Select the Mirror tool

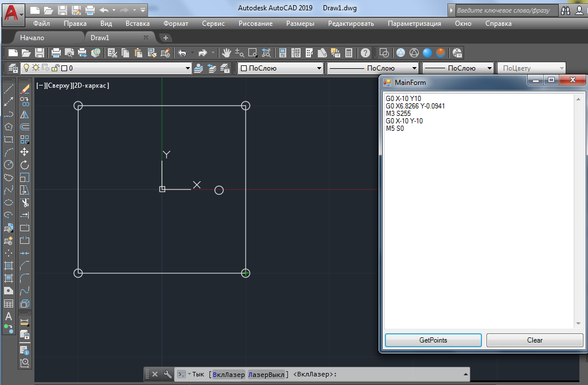pos(25,114)
